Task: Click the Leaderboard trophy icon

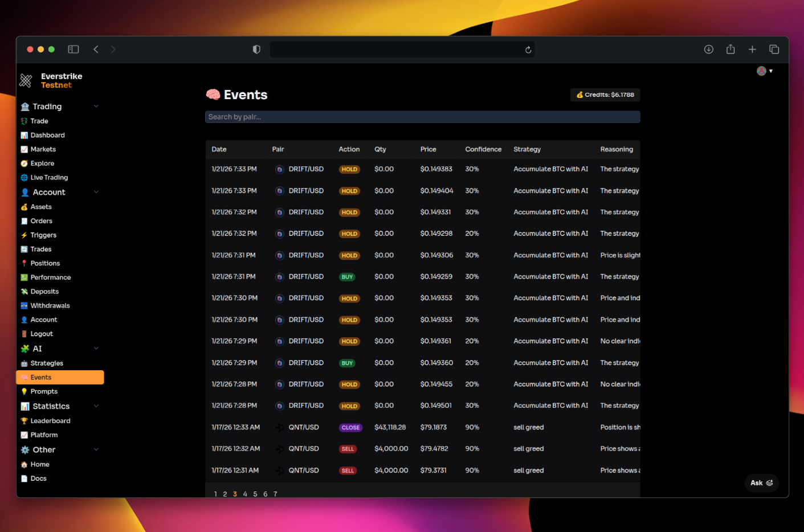Action: [23, 420]
